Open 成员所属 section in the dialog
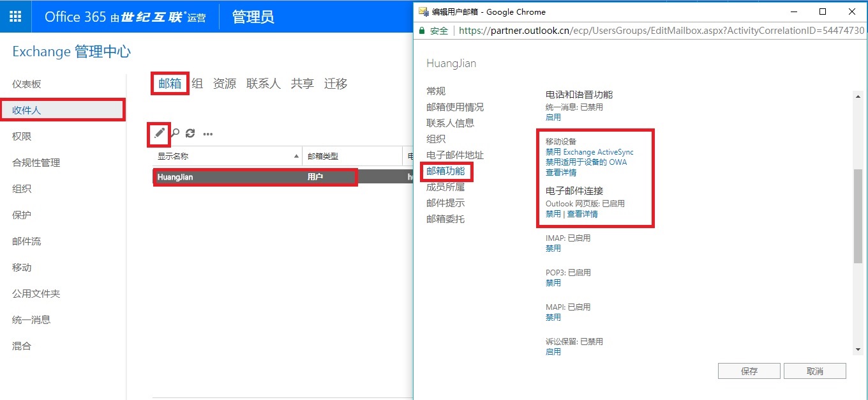This screenshot has height=400, width=868. 445,187
